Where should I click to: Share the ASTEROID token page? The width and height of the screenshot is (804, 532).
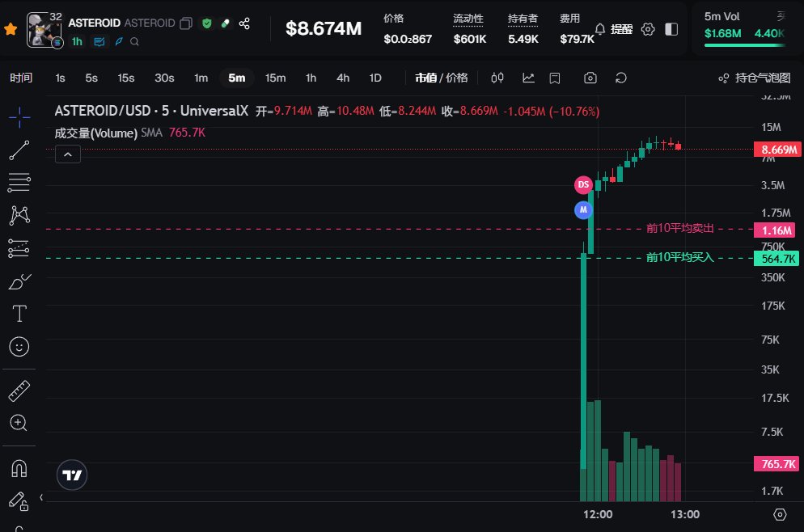click(x=244, y=23)
